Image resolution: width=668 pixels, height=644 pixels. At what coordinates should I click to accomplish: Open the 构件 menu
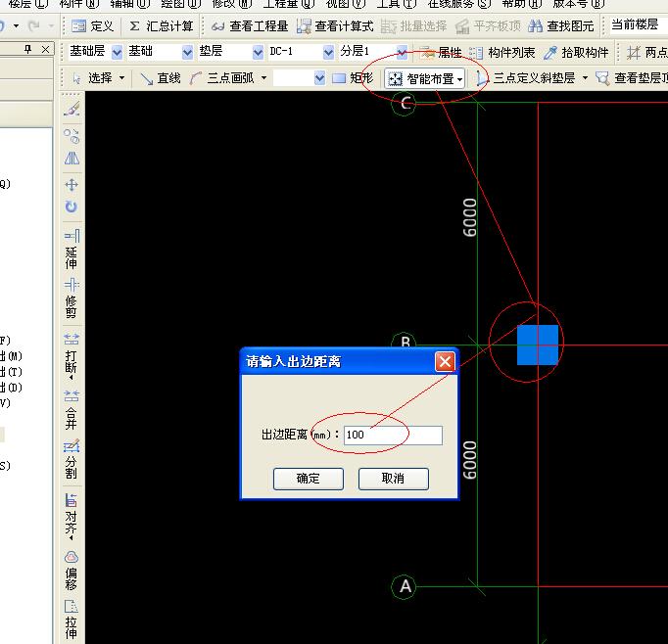point(79,4)
